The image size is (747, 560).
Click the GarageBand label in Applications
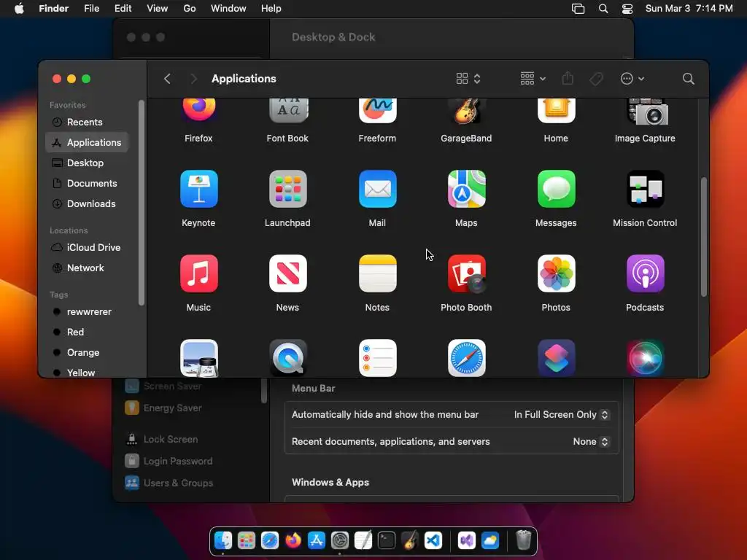pyautogui.click(x=466, y=138)
